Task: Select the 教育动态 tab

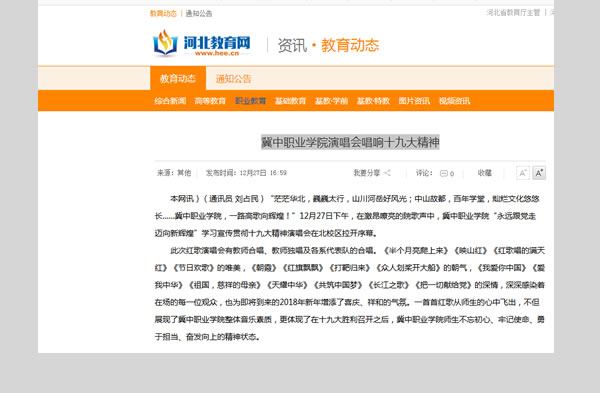Action: (178, 78)
